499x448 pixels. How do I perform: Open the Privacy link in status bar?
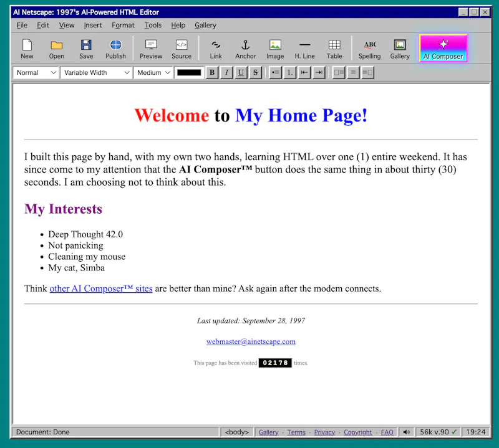pos(324,432)
